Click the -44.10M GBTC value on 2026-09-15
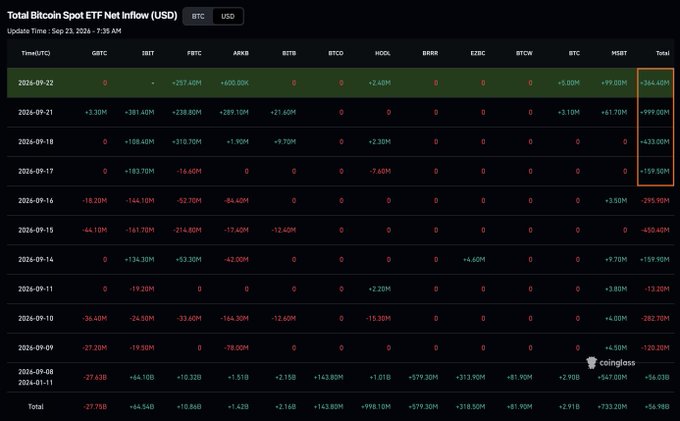Image resolution: width=680 pixels, height=421 pixels. pyautogui.click(x=94, y=230)
